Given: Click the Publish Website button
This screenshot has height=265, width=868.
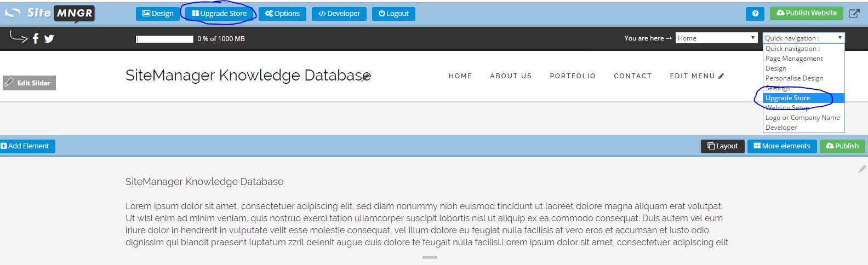Looking at the screenshot, I should click(807, 13).
